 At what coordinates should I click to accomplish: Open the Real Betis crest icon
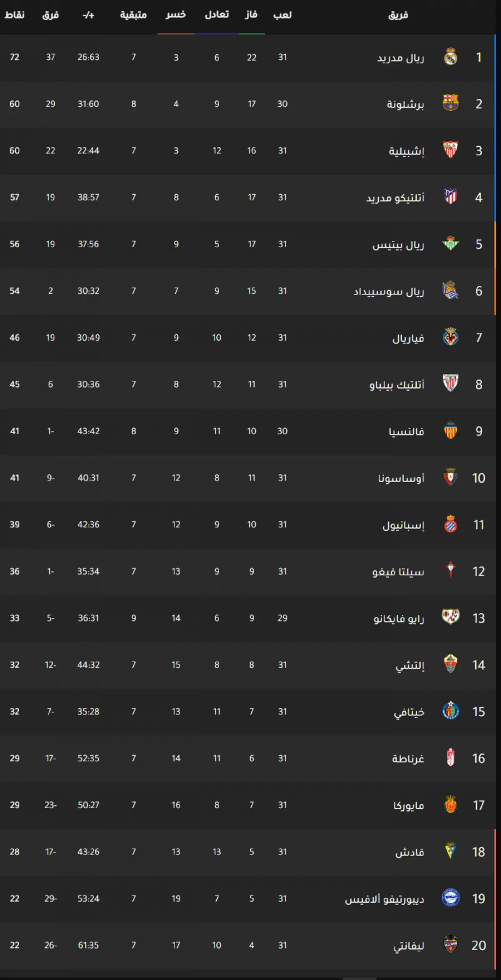pyautogui.click(x=450, y=244)
